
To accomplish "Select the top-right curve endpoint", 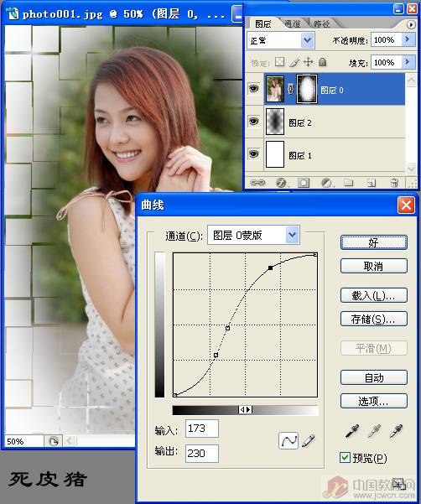I will pyautogui.click(x=315, y=255).
